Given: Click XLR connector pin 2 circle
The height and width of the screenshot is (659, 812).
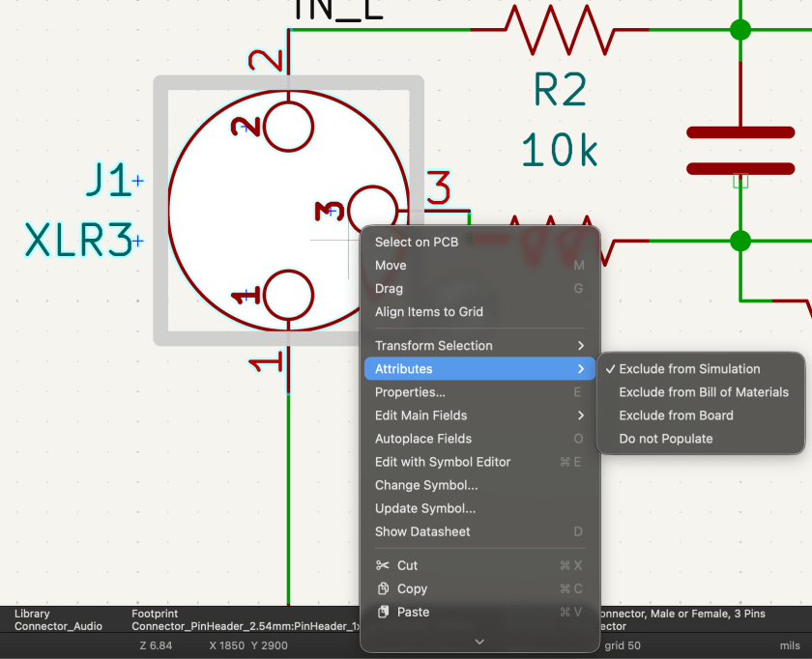Looking at the screenshot, I should coord(288,127).
